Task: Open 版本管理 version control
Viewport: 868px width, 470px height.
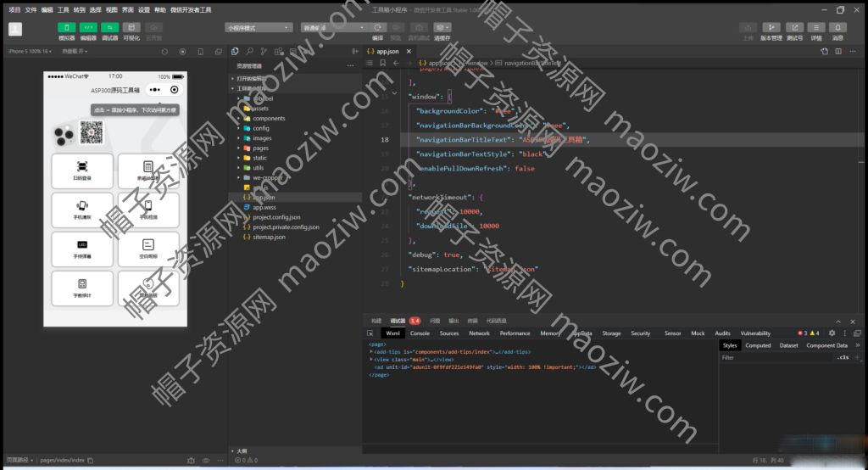Action: coord(771,28)
